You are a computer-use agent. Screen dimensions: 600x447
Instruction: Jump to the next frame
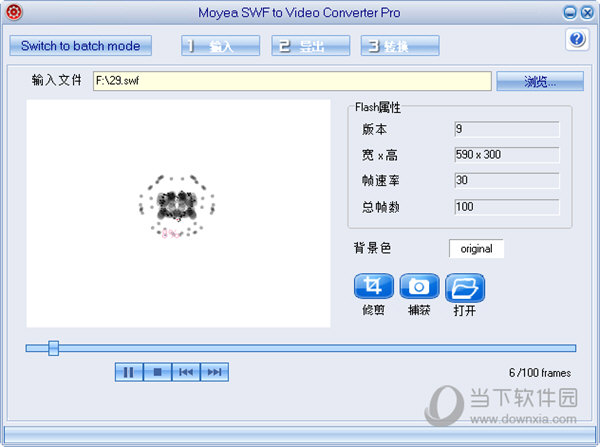pos(214,372)
